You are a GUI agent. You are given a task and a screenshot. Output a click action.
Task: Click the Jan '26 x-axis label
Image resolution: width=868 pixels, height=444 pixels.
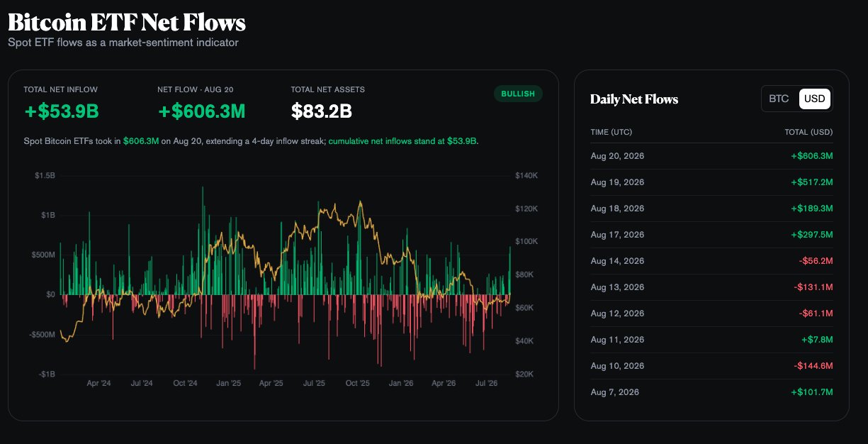pos(401,383)
